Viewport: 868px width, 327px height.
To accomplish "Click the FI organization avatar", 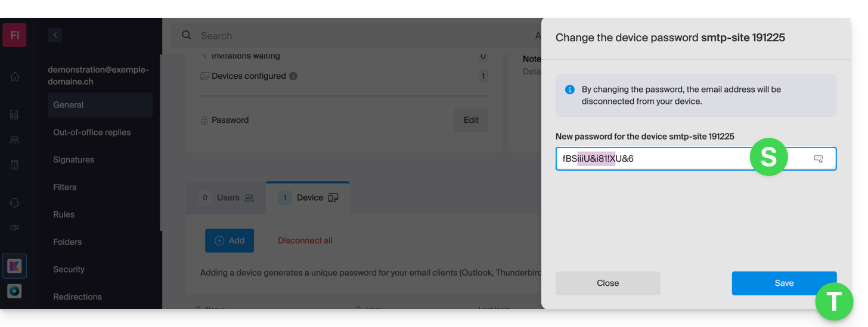I will (x=14, y=35).
